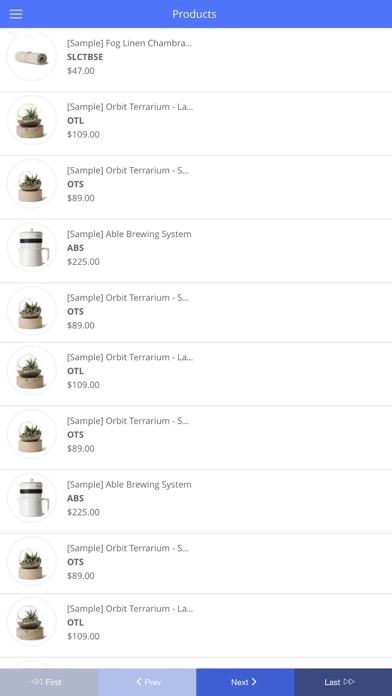Click the First page button
Screen dimensions: 392x696
coord(49,682)
